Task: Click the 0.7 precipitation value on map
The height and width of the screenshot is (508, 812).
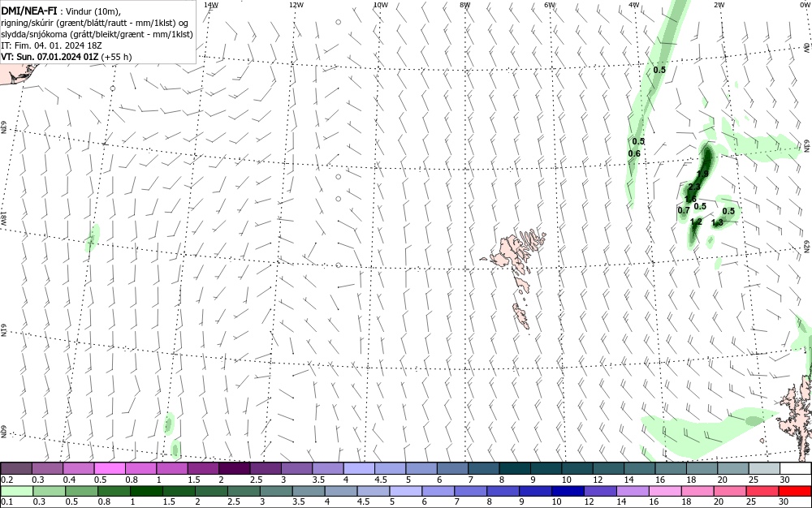Action: [x=684, y=210]
